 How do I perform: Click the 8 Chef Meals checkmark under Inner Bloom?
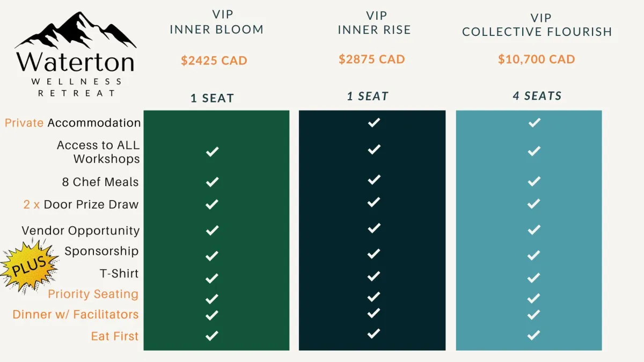212,182
